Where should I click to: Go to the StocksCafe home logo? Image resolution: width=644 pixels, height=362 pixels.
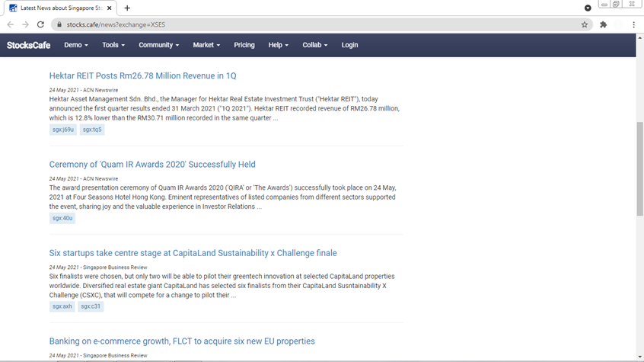28,45
